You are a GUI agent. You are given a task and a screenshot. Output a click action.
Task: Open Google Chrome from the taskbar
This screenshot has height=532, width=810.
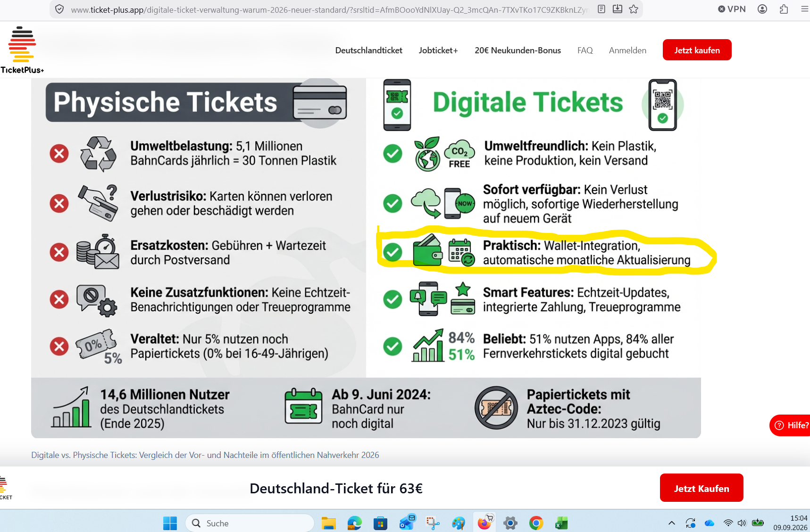click(536, 523)
